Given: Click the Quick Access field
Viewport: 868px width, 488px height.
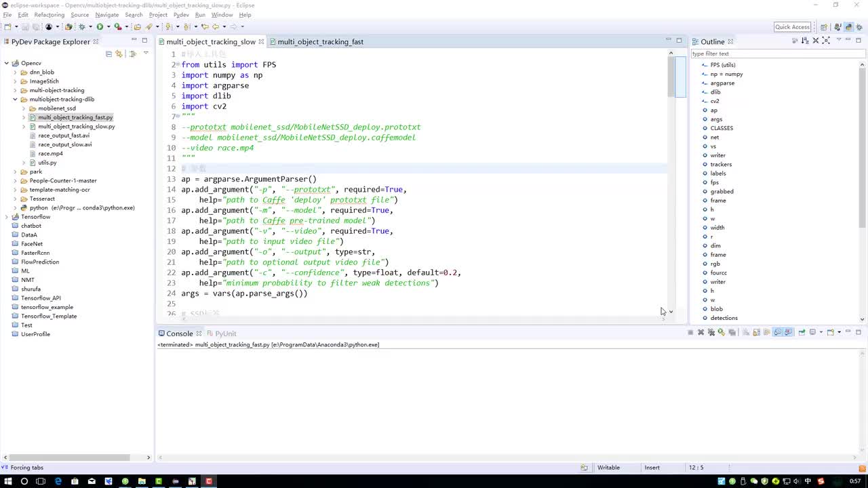Looking at the screenshot, I should 792,27.
